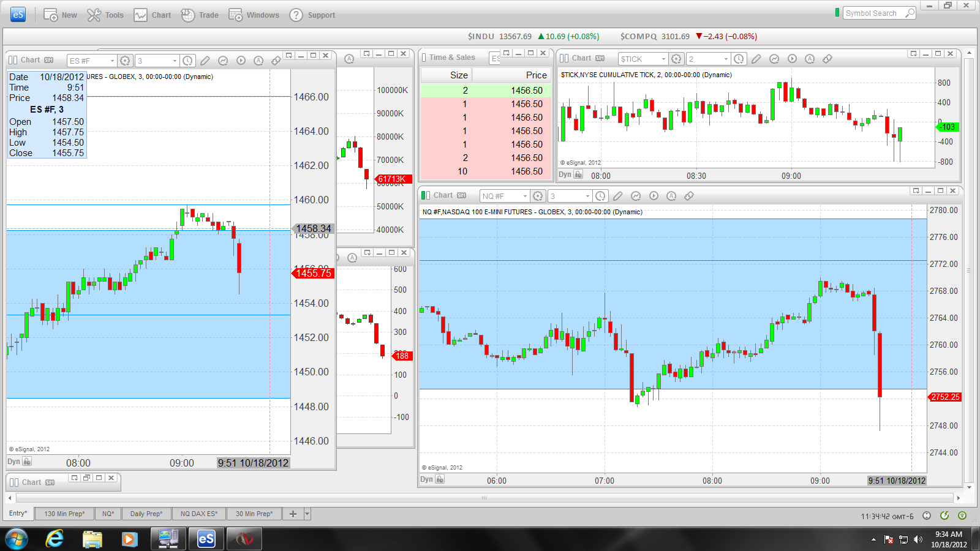
Task: Open studies icon in ES chart
Action: (223, 61)
